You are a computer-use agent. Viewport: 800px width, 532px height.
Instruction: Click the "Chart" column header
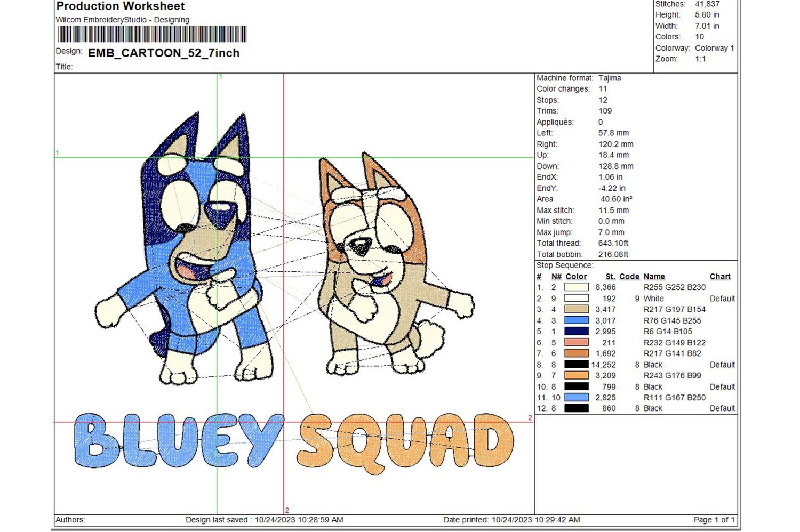pos(720,277)
